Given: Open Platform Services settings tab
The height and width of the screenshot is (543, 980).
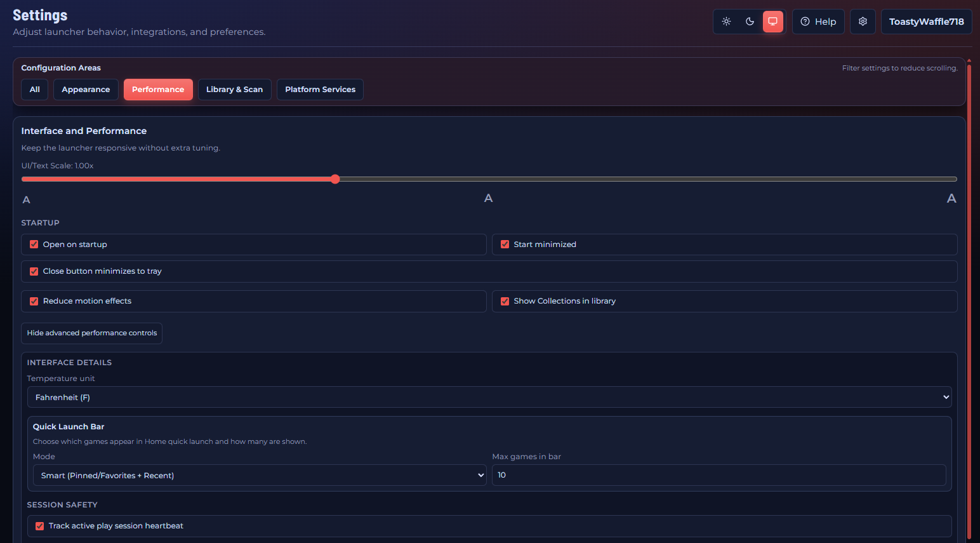Looking at the screenshot, I should point(320,90).
